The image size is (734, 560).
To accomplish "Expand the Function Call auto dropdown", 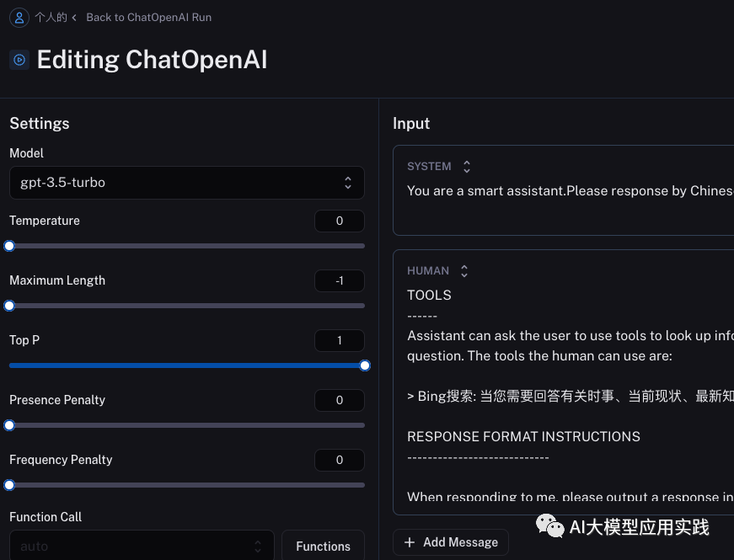I will [142, 546].
